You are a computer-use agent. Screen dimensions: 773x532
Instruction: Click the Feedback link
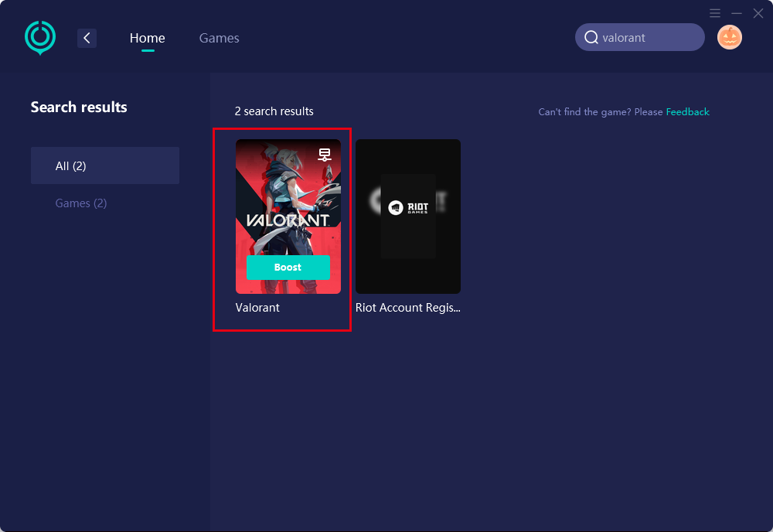point(687,112)
